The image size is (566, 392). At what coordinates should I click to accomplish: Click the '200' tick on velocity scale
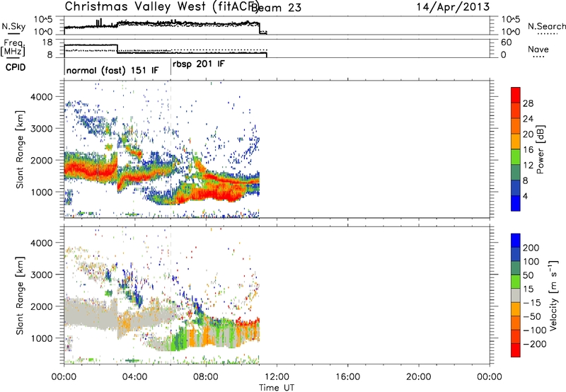coord(531,248)
